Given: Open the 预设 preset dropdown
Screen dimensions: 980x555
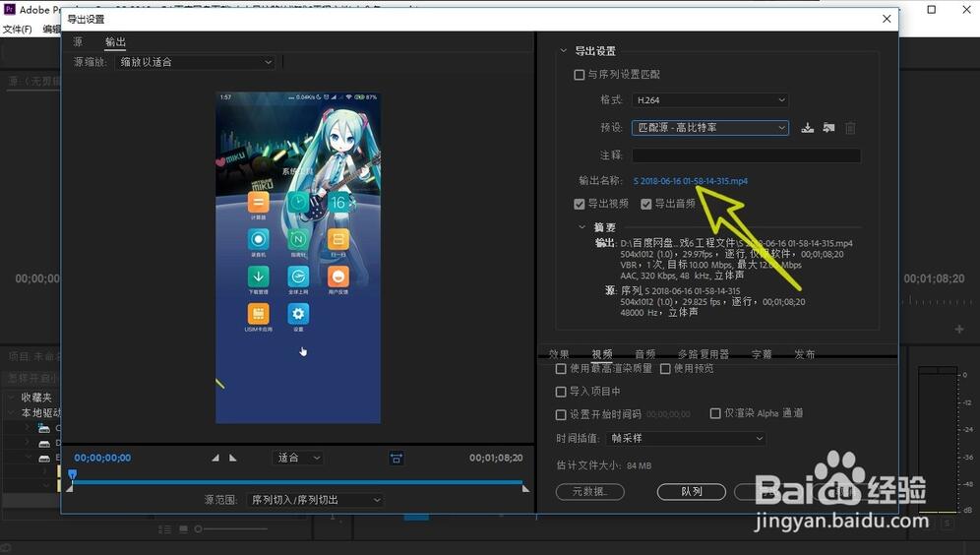Looking at the screenshot, I should (x=709, y=128).
